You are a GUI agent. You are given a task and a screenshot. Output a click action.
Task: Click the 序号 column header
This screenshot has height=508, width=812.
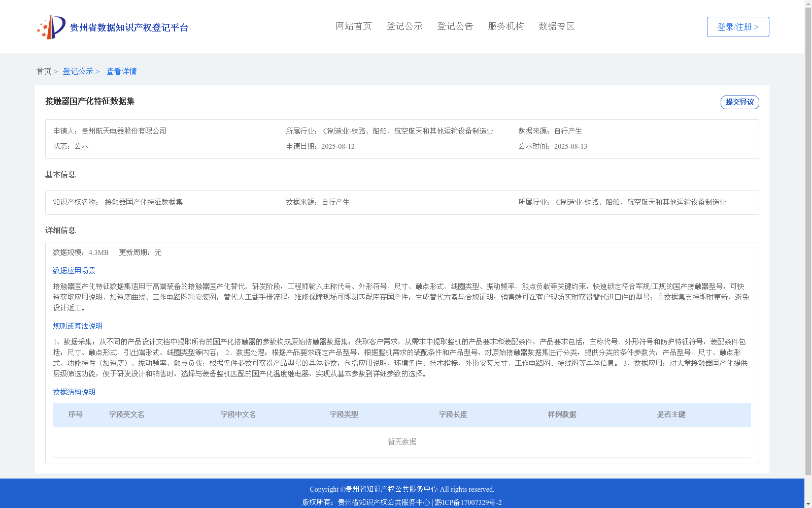(x=76, y=415)
